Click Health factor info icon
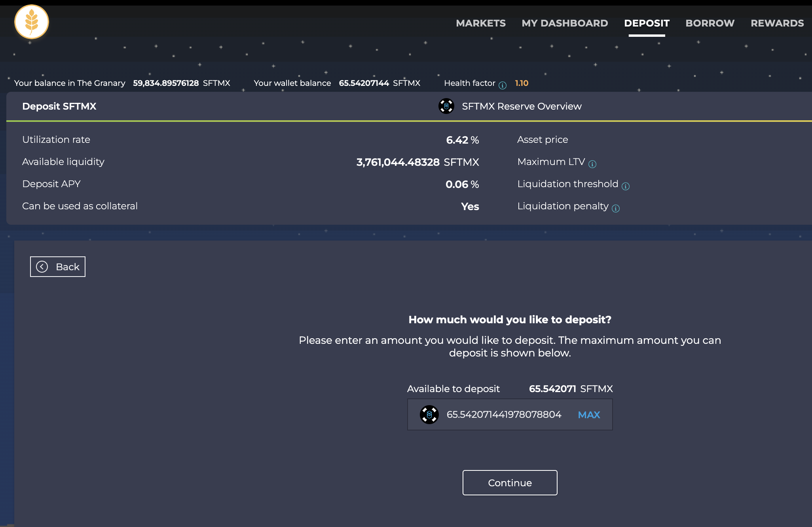 tap(503, 85)
